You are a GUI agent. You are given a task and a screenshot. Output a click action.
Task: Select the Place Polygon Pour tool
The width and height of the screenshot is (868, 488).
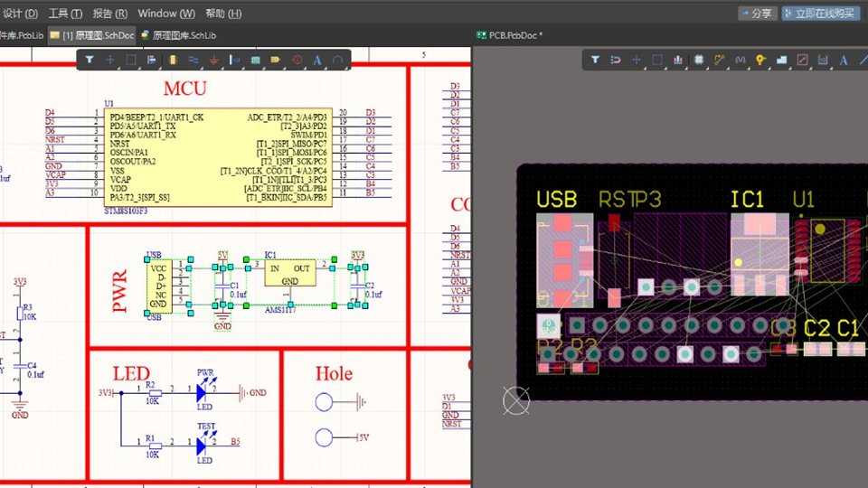781,60
